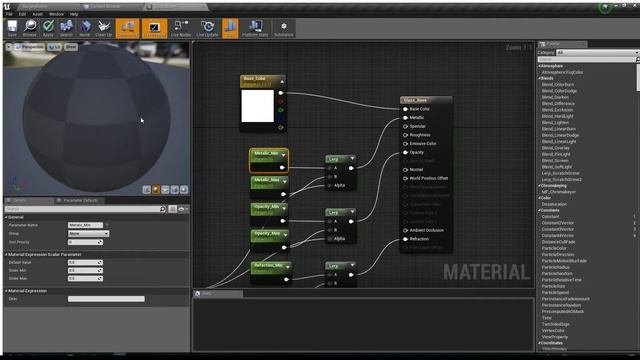Image resolution: width=640 pixels, height=360 pixels.
Task: Click the Unreal Engine logo
Action: click(7, 7)
